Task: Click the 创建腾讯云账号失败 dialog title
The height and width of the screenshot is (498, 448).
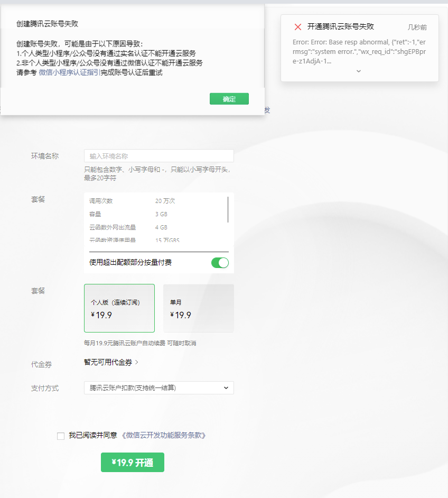Action: click(x=47, y=24)
